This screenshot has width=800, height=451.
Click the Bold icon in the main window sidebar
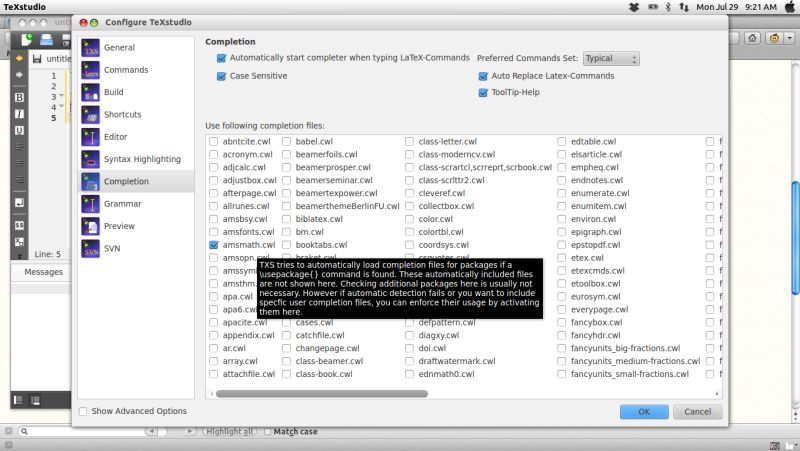[x=19, y=97]
